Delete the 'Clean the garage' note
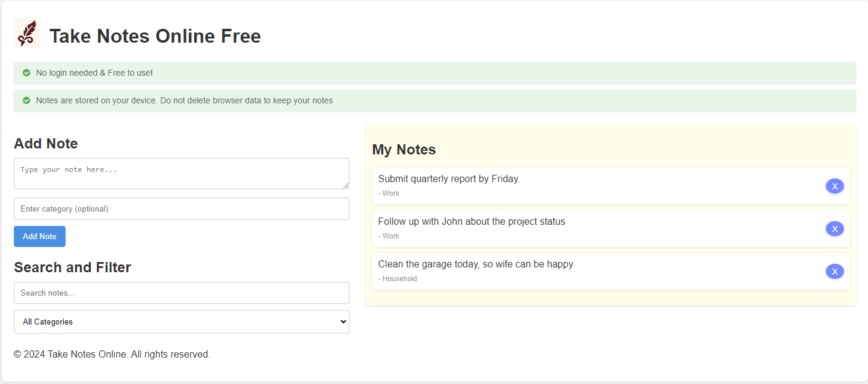Screen dimensions: 868x384 (x=834, y=272)
